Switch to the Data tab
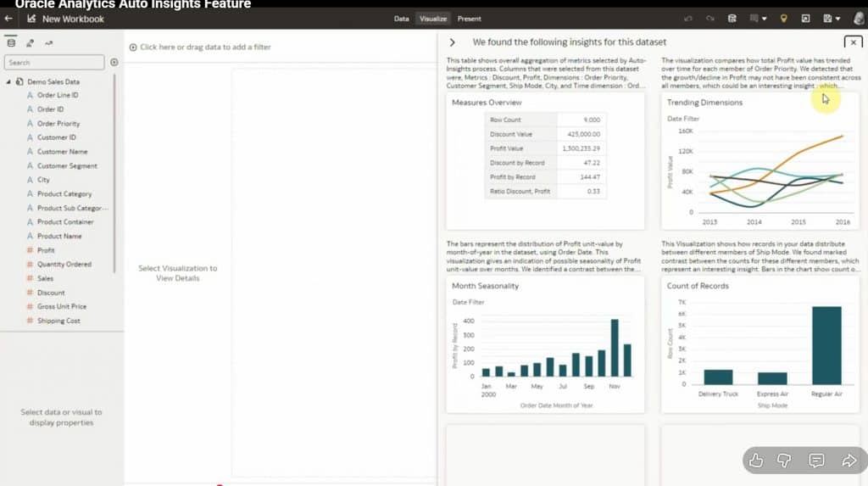Viewport: 868px width, 486px height. pos(401,19)
